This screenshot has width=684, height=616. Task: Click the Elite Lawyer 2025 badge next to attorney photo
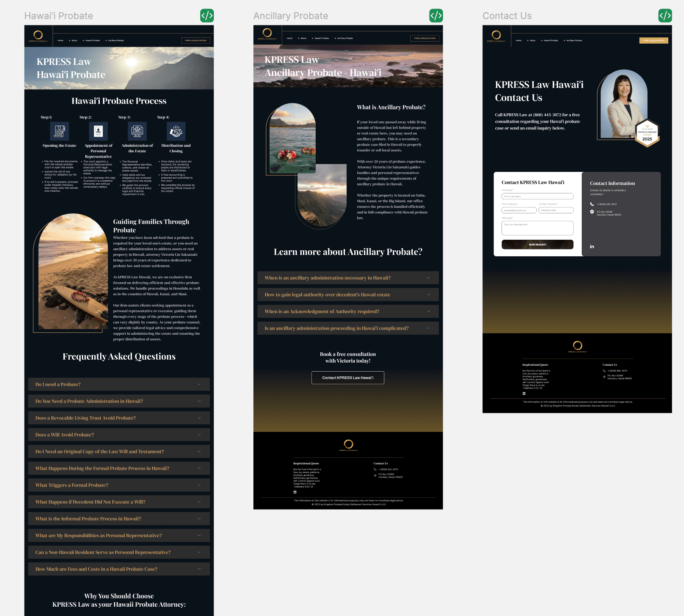pos(647,133)
